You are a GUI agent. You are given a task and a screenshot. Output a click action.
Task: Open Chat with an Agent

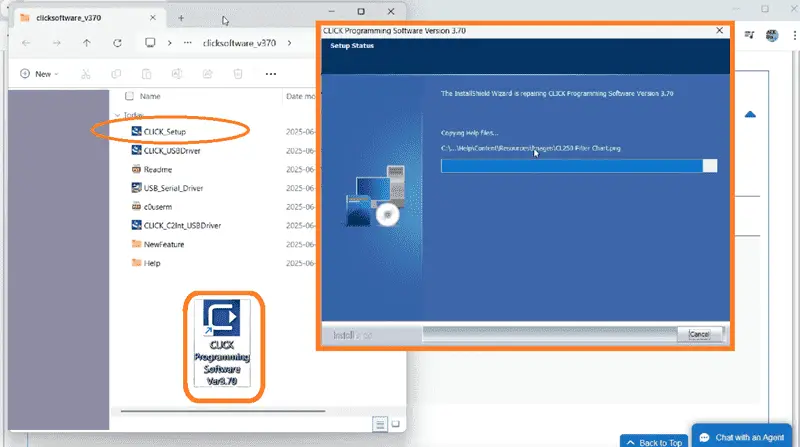pos(742,437)
